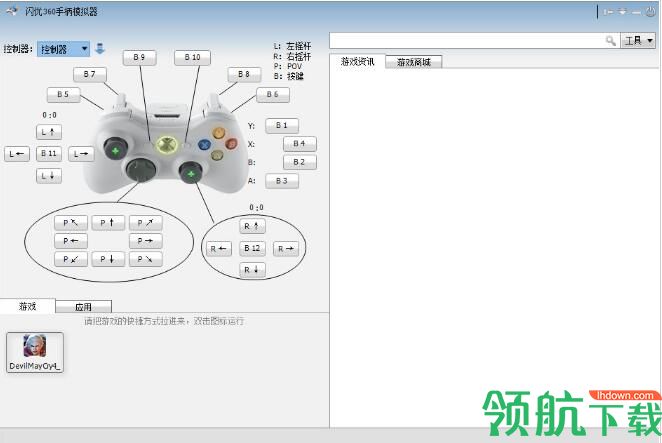The width and height of the screenshot is (662, 443).
Task: Click POV down-right arrow button
Action: click(146, 259)
